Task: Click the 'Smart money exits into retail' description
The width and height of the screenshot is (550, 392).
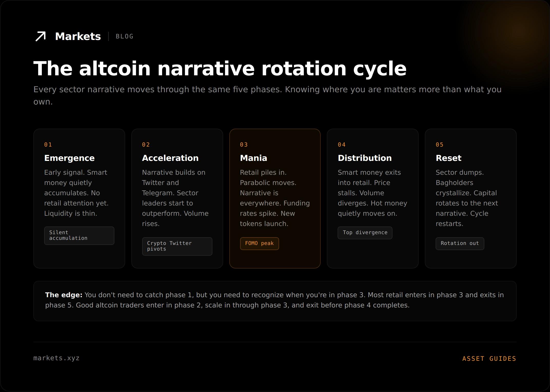Action: click(x=372, y=193)
